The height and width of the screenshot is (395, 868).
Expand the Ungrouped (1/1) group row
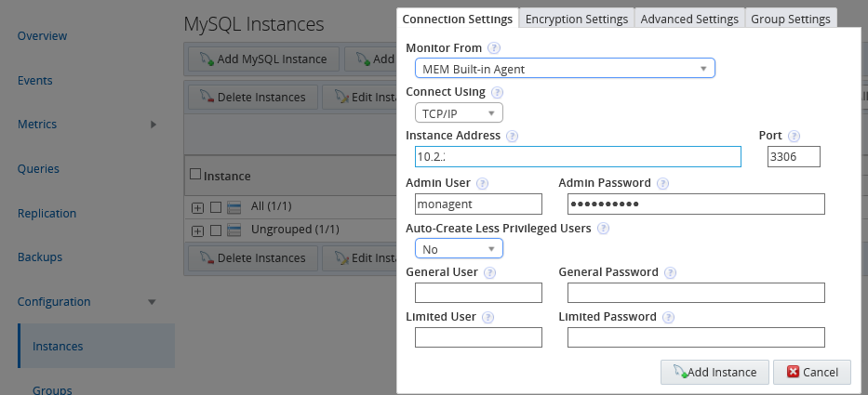(197, 230)
